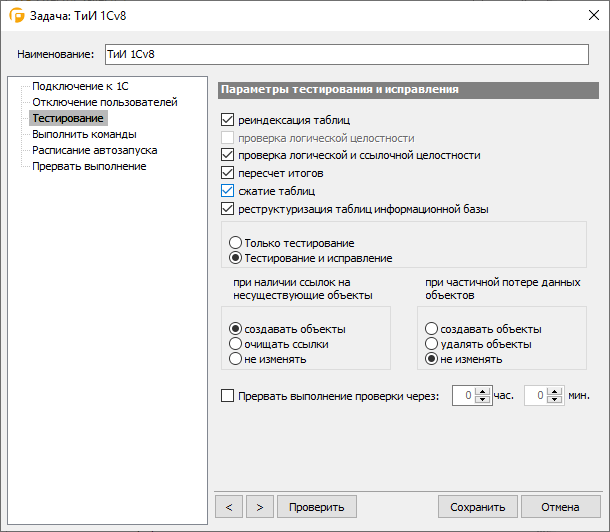Viewport: 610px width, 532px height.
Task: Open Подключение к 1С section
Action: [x=80, y=86]
